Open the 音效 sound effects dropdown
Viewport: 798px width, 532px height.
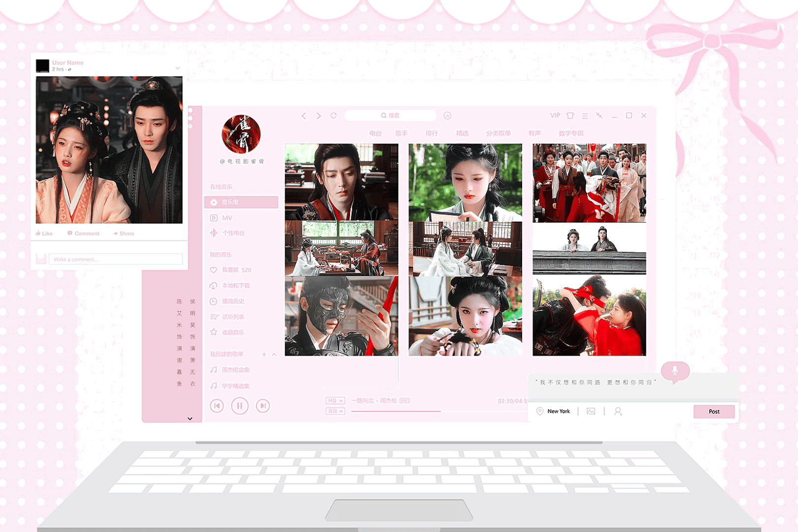pyautogui.click(x=335, y=411)
